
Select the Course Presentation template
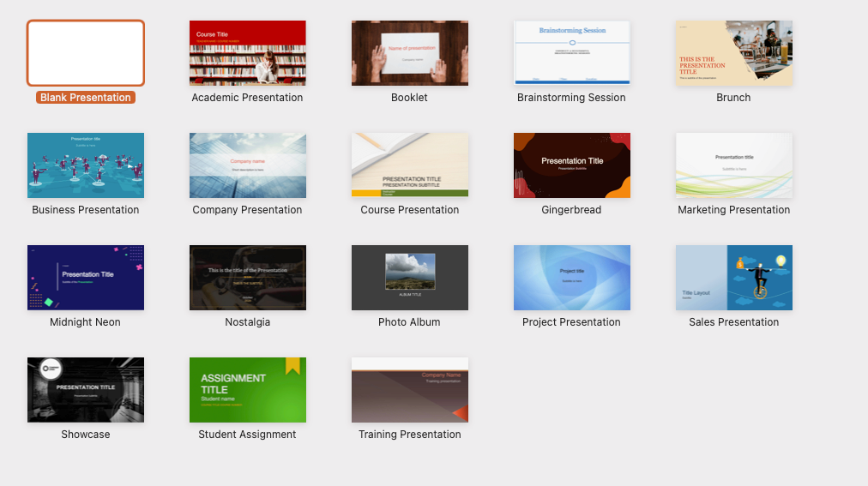tap(410, 165)
